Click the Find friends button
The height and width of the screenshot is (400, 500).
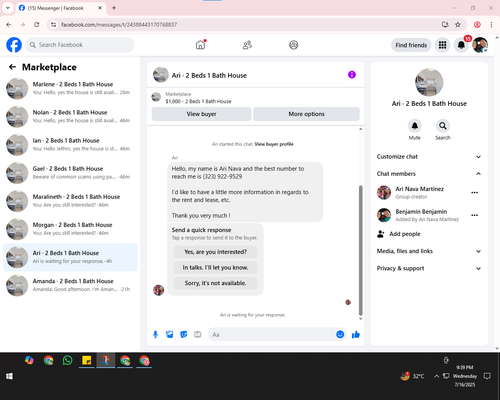[x=411, y=45]
